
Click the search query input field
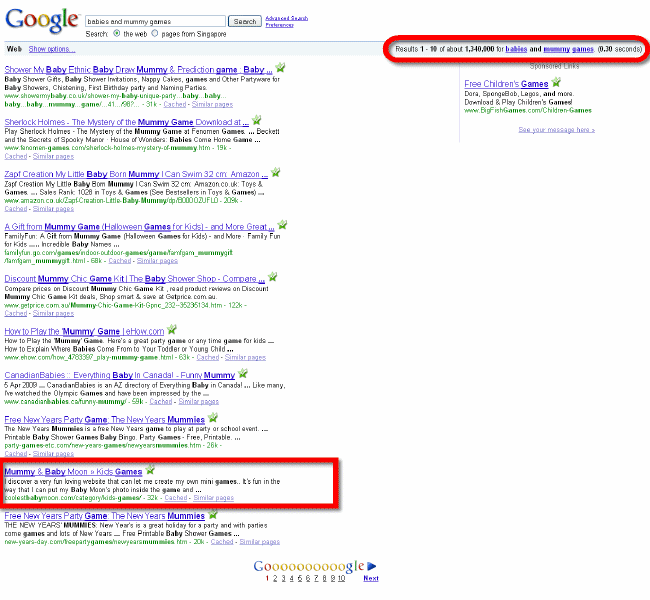click(x=155, y=21)
